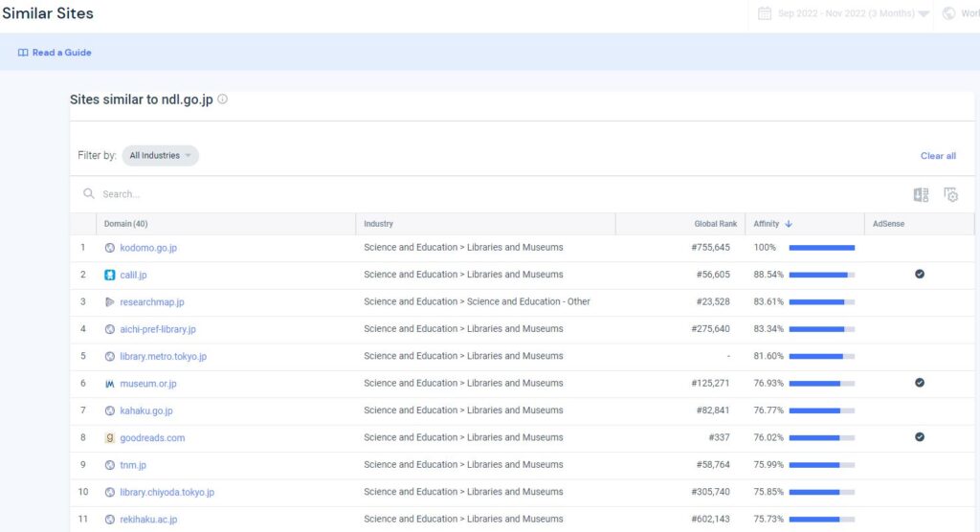980x532 pixels.
Task: Click the 88.54% affinity bar for calil.jp
Action: (821, 275)
